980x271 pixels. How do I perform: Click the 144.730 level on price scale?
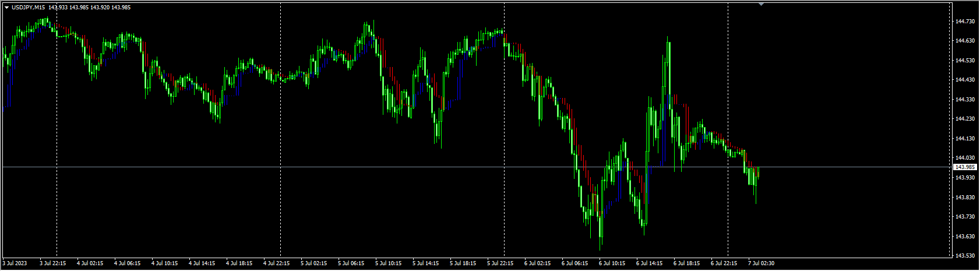965,22
